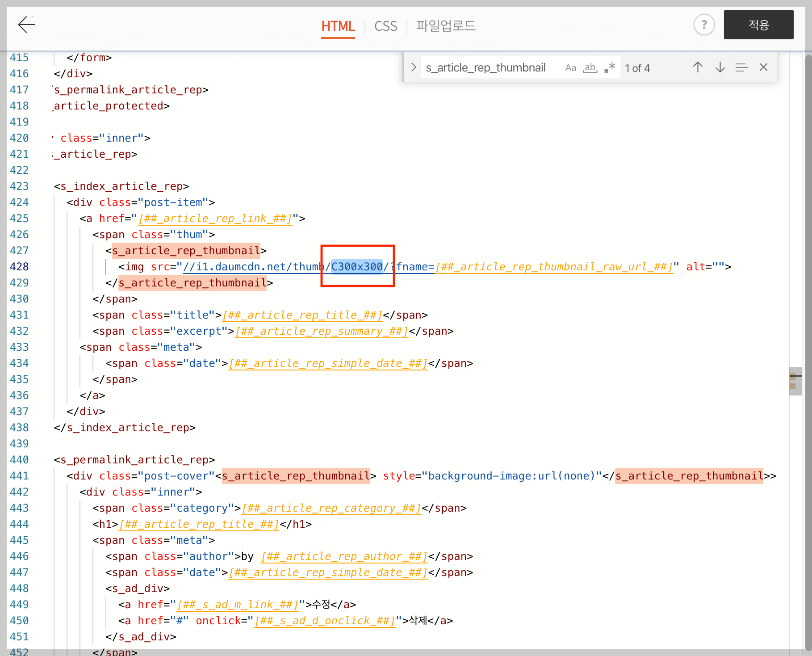Click the 수정 link text on line 449
This screenshot has height=656, width=812.
321,605
